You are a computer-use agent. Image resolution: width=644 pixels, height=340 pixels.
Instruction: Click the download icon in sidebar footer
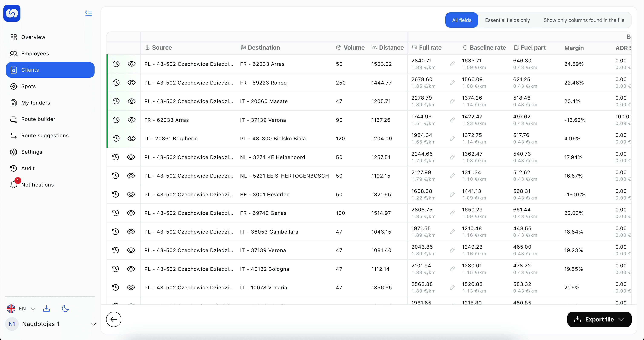46,308
